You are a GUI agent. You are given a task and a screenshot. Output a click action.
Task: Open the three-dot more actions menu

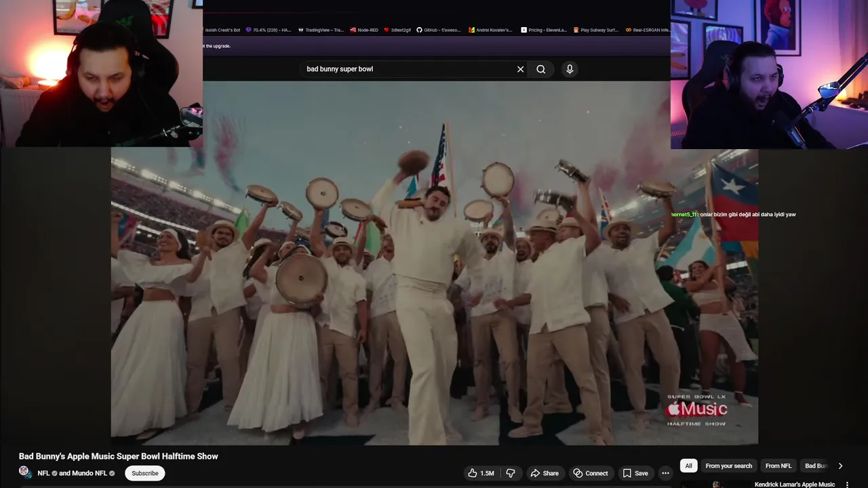click(x=665, y=473)
